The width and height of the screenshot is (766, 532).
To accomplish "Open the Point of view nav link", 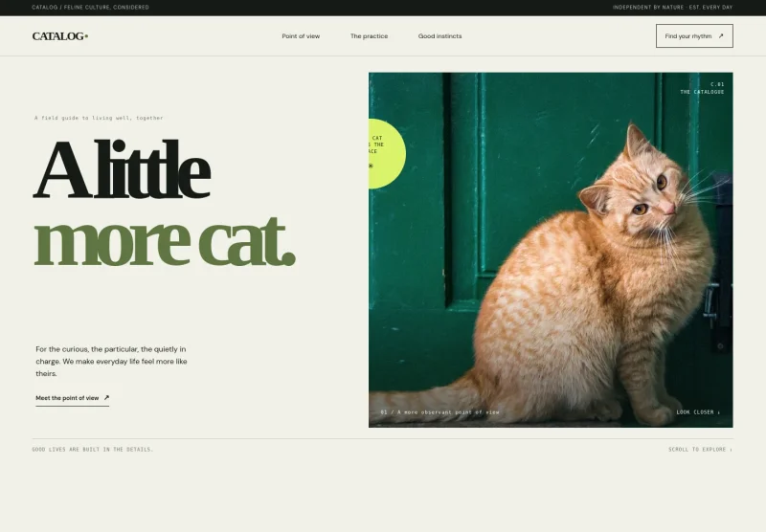I will (x=301, y=36).
